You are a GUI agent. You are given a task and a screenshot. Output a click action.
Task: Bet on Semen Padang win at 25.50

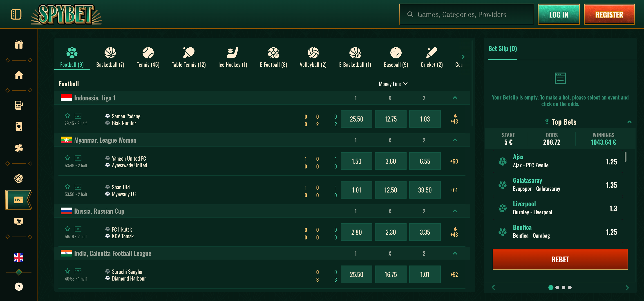pyautogui.click(x=356, y=119)
